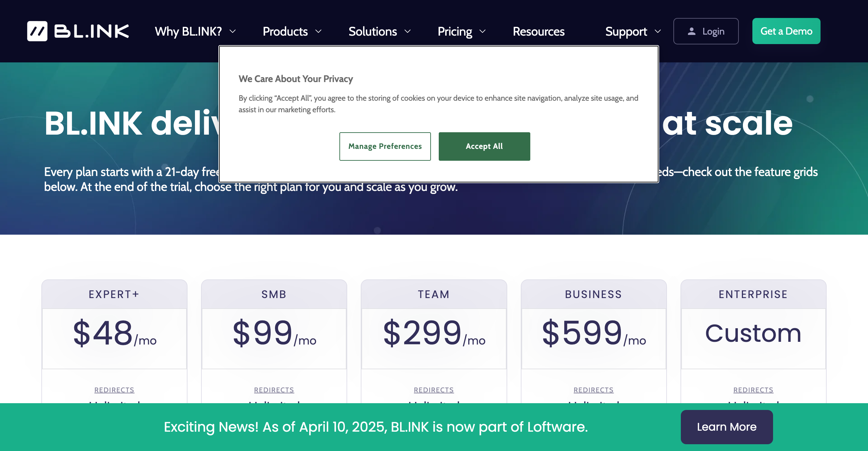Viewport: 868px width, 451px height.
Task: Open the REDIRECTS link under Enterprise
Action: (753, 390)
